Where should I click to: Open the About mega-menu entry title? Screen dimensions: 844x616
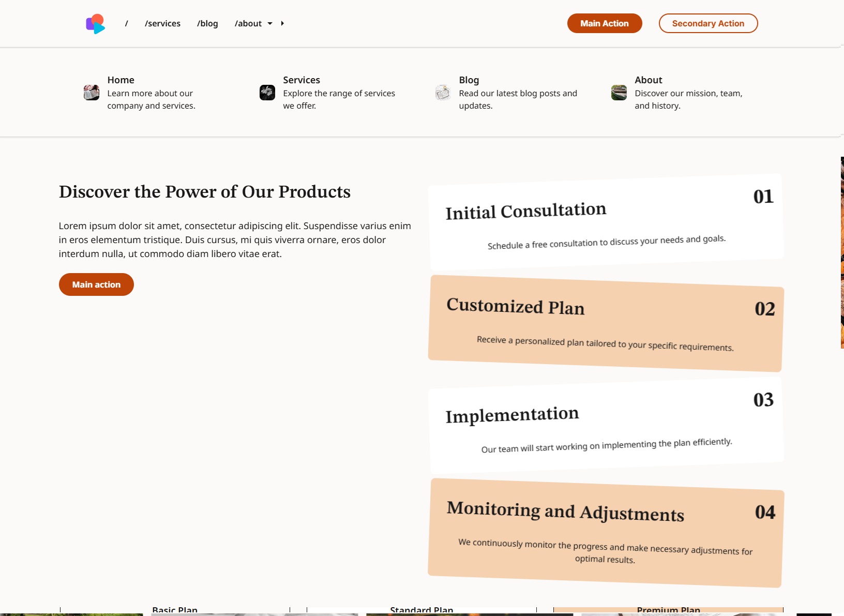pos(648,80)
